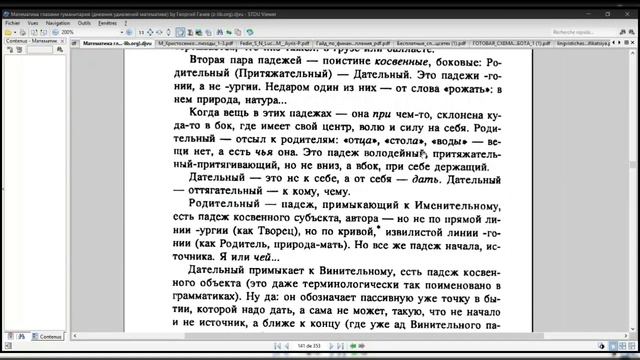Image resolution: width=640 pixels, height=360 pixels.
Task: Expand the open-file dropdown arrow
Action: (x=15, y=32)
